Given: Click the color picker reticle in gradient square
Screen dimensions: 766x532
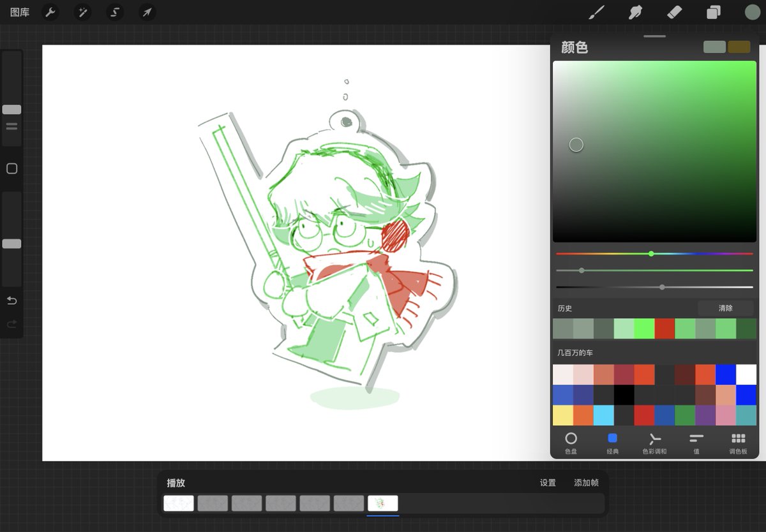Looking at the screenshot, I should point(576,145).
